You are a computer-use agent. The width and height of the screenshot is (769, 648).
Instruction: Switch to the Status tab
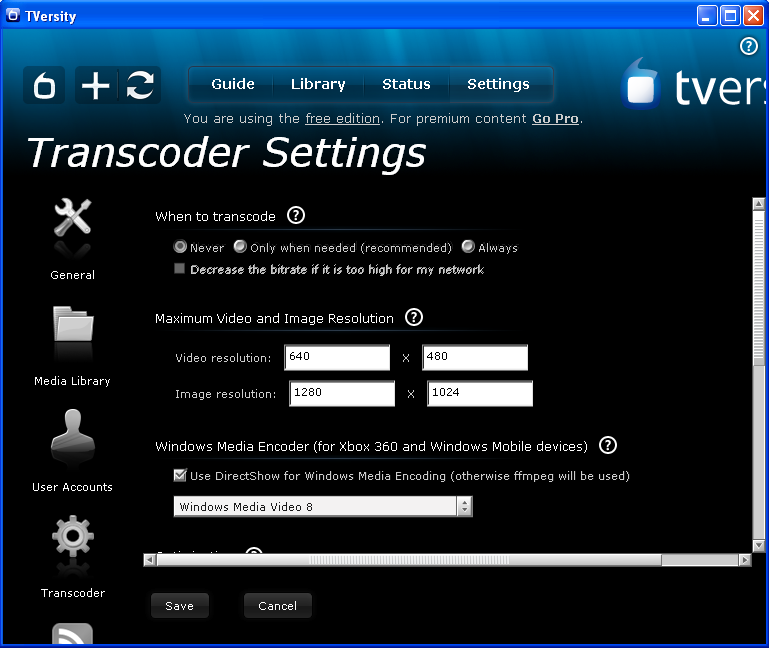[406, 84]
